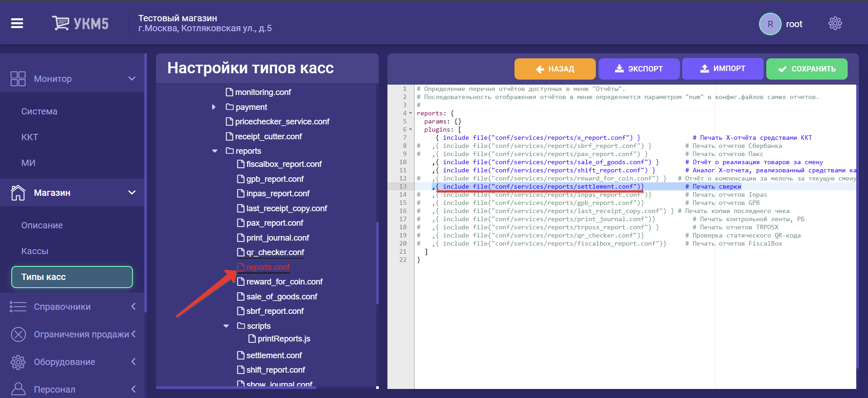Click the ЭКСПОРТ button
Image resolution: width=868 pixels, height=398 pixels.
pyautogui.click(x=639, y=69)
